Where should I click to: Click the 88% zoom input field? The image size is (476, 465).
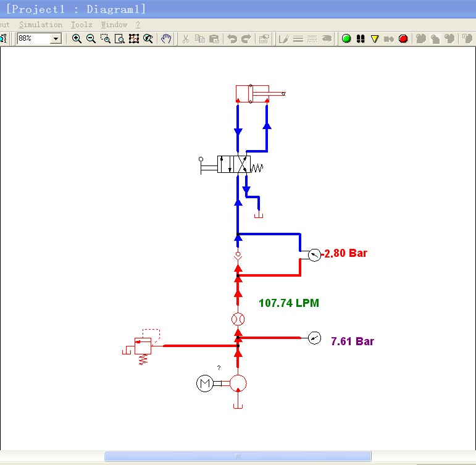34,38
